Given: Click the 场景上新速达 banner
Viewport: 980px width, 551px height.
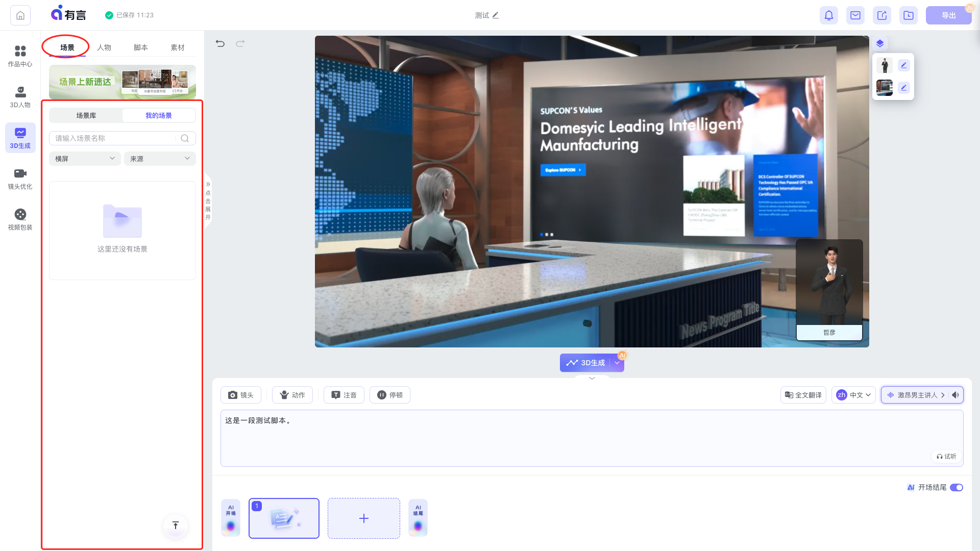Looking at the screenshot, I should coord(122,82).
